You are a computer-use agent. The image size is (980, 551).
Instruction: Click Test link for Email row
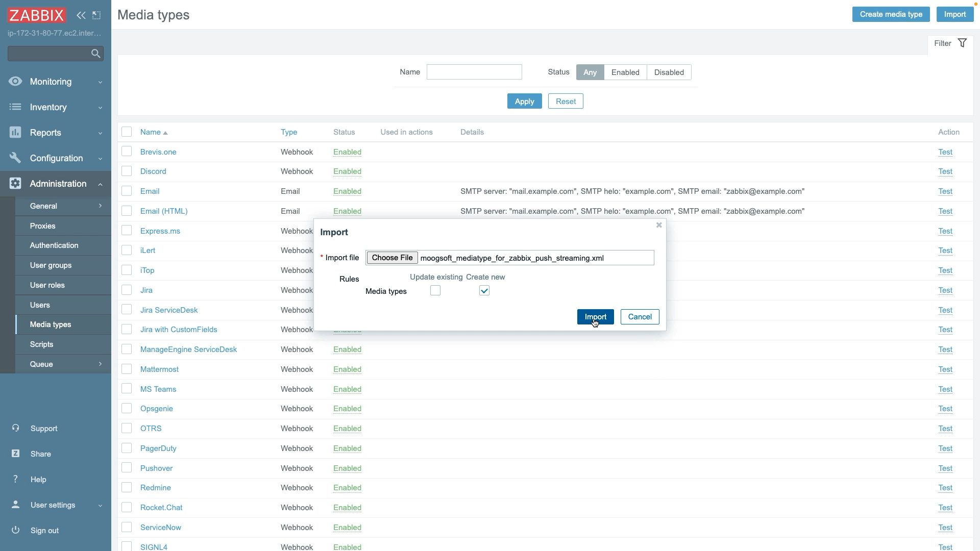click(945, 191)
